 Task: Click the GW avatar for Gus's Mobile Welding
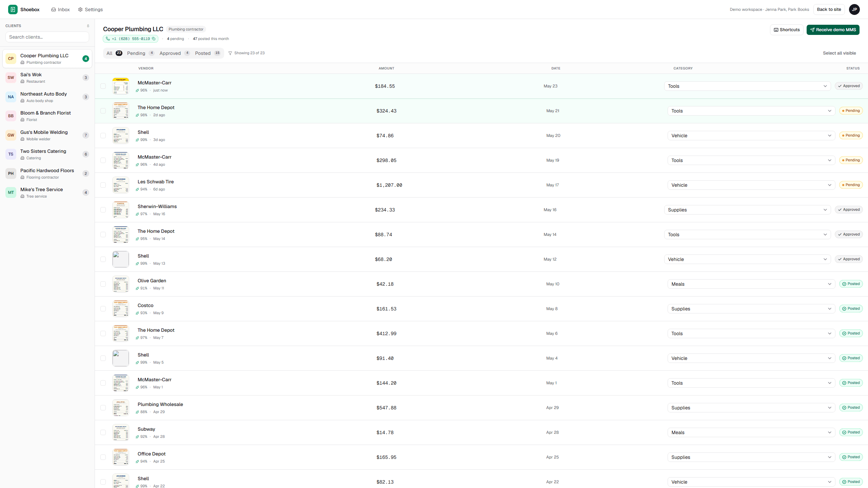[x=11, y=135]
